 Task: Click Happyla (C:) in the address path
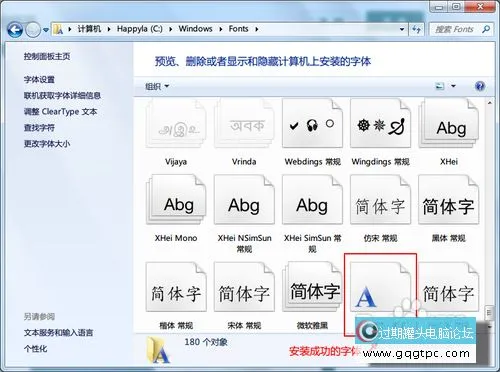pyautogui.click(x=140, y=29)
